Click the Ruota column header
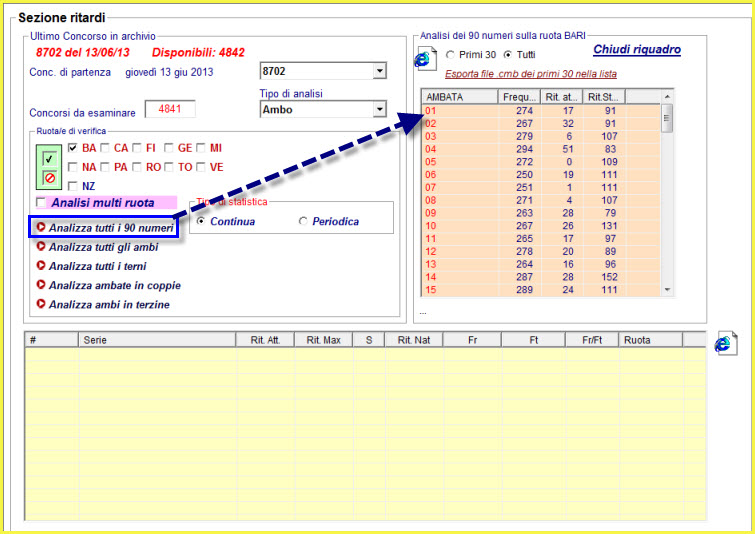The image size is (755, 534). coord(651,340)
